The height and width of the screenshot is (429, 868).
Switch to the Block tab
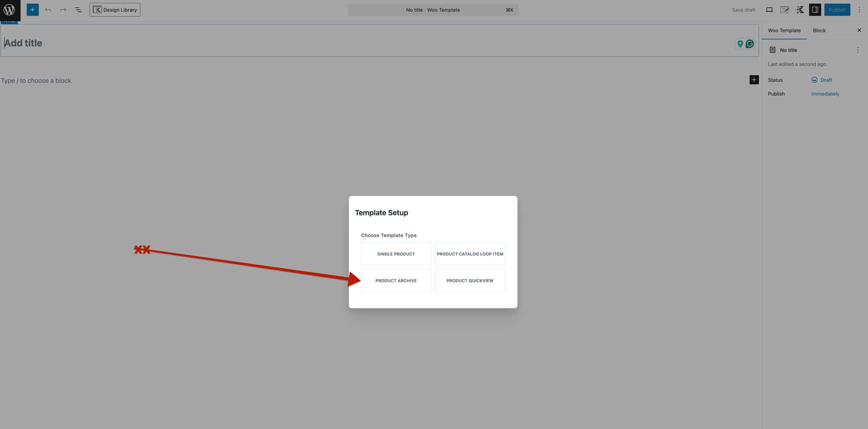(x=819, y=31)
